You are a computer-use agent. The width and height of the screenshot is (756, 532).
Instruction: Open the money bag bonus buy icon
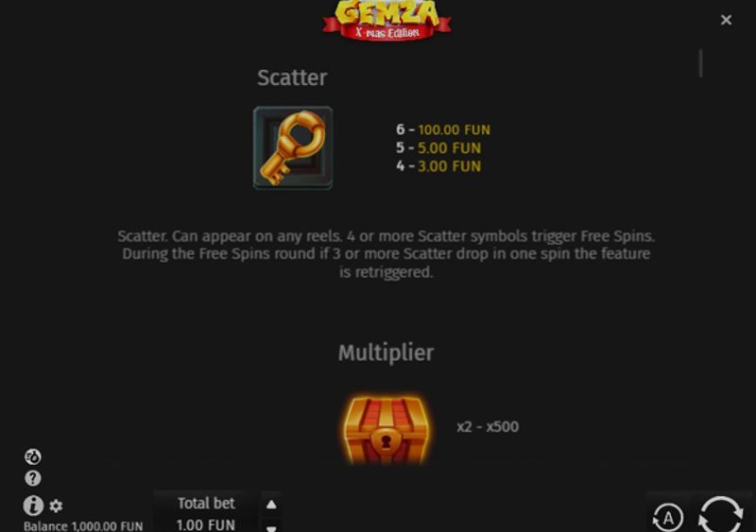tap(33, 456)
